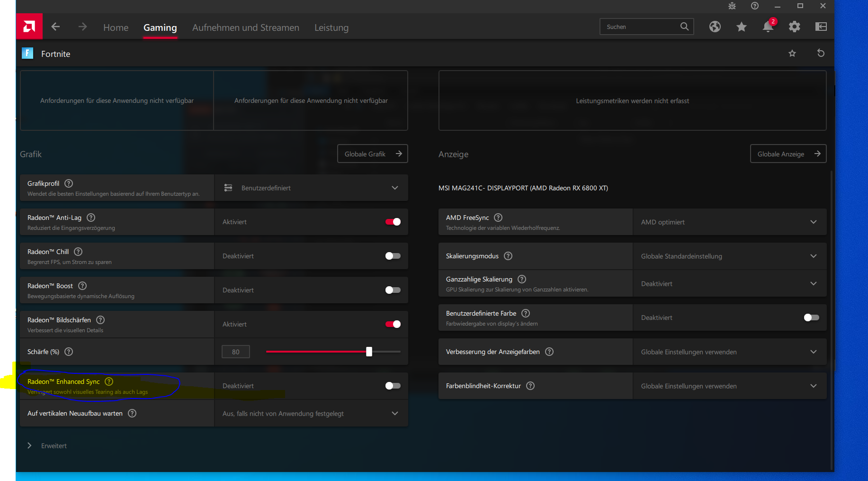Disable Radeon Bildschärfen toggle
The height and width of the screenshot is (481, 868).
point(393,324)
